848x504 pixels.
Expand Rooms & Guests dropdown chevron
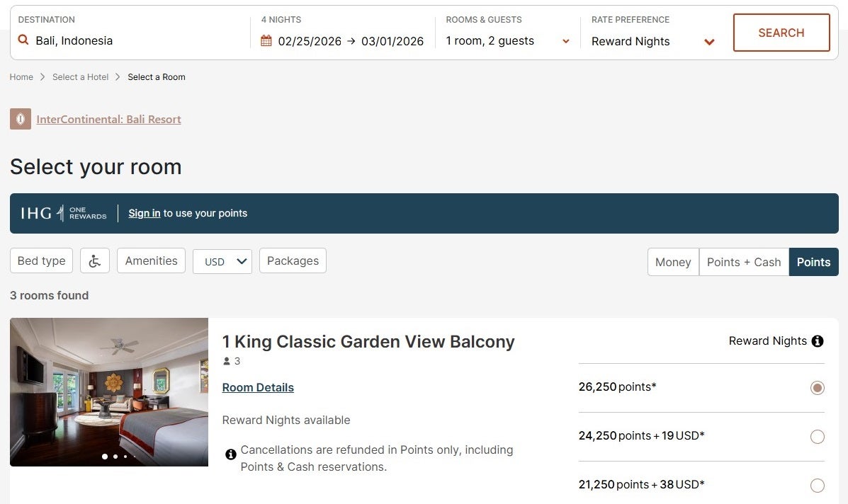[x=566, y=41]
